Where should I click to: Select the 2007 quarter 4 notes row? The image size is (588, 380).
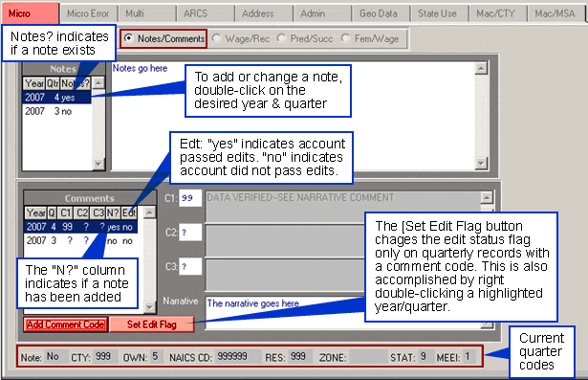click(x=57, y=98)
